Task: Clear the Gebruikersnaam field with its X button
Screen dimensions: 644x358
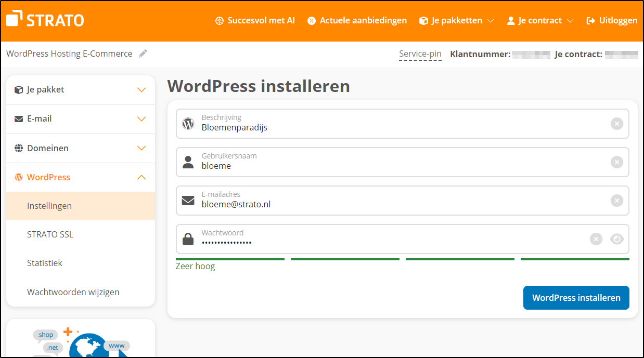Action: coord(617,162)
